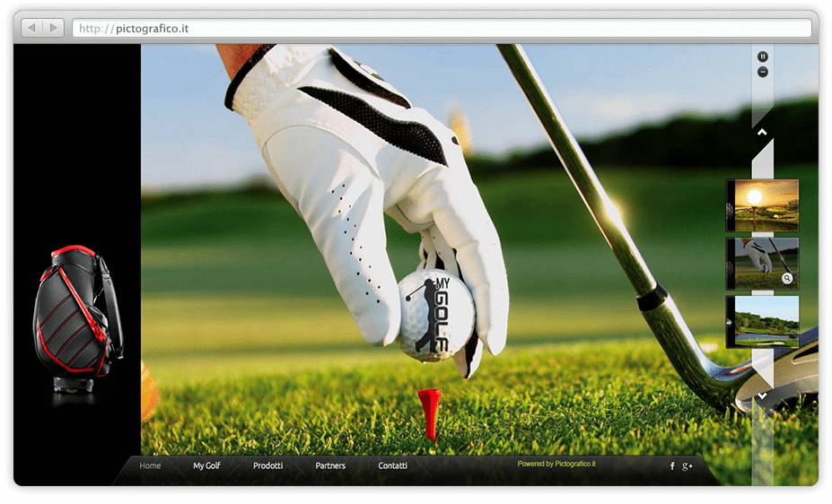
Task: Open the Google Plus icon in footer
Action: click(x=687, y=465)
